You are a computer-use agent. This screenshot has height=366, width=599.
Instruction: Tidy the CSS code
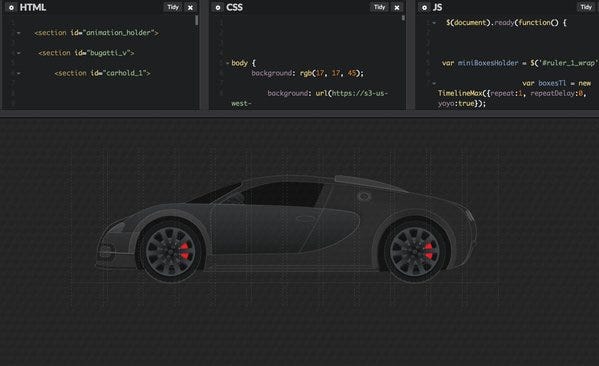coord(379,7)
